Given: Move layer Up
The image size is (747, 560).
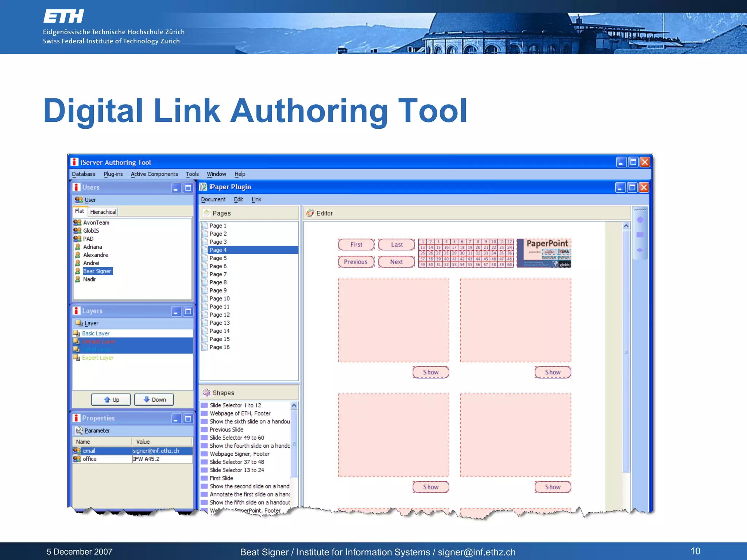Looking at the screenshot, I should tap(111, 400).
